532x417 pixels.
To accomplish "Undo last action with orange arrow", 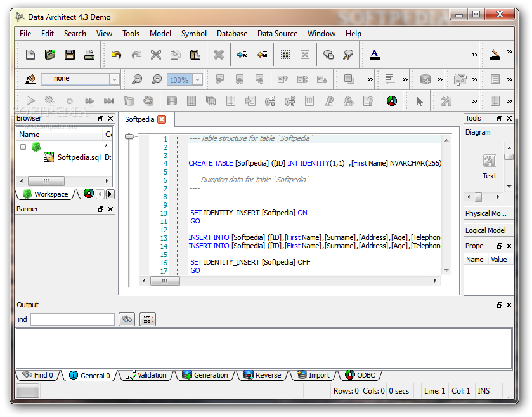I will click(117, 55).
